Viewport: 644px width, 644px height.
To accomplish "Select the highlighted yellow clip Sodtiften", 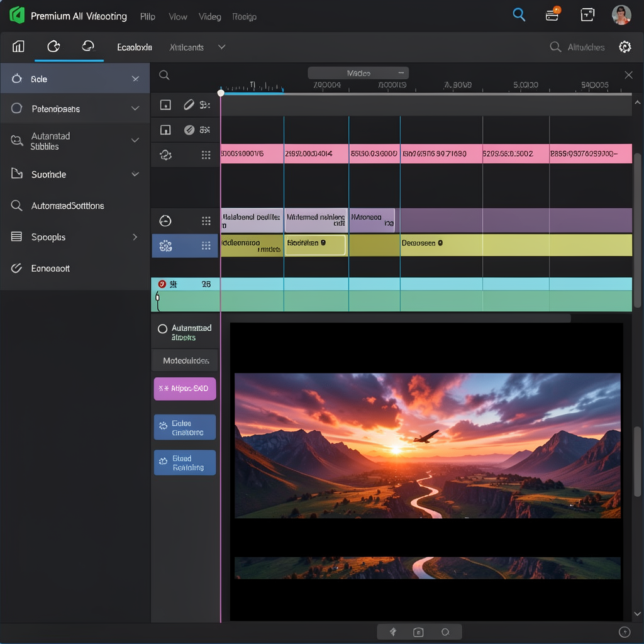I will (x=316, y=245).
